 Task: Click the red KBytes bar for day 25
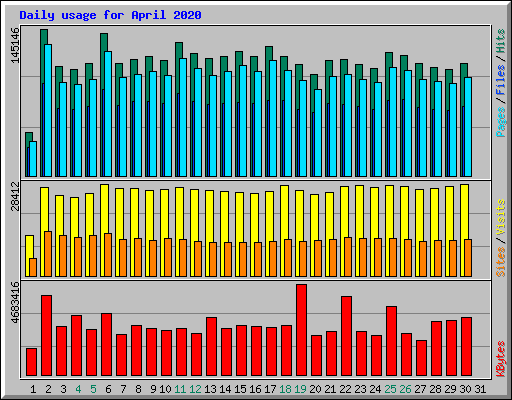point(391,341)
